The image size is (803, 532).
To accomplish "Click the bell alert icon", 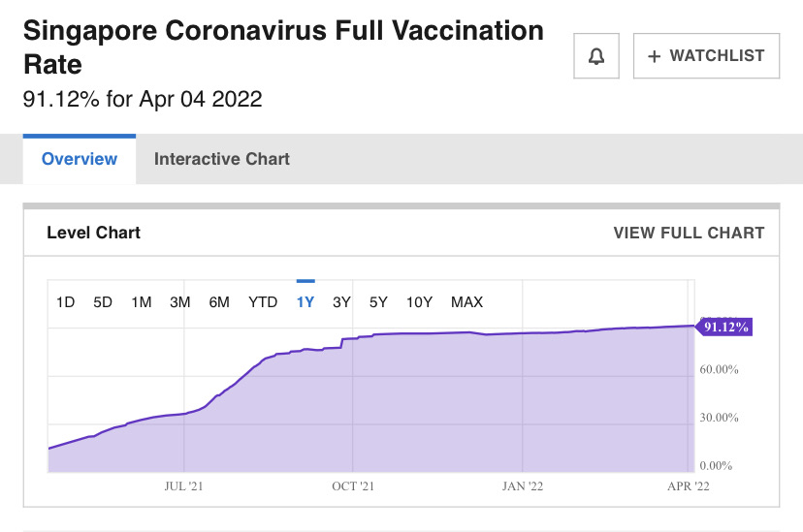I will click(597, 56).
